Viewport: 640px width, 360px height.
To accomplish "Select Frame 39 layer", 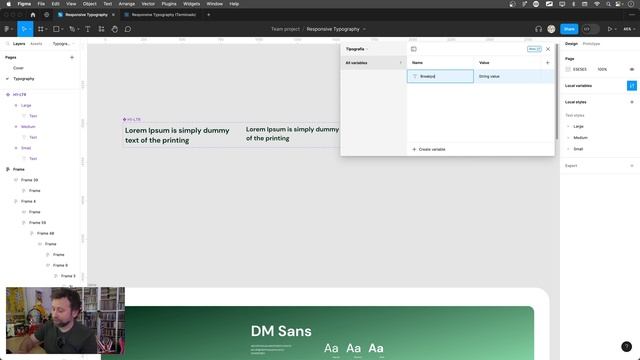I will click(29, 180).
